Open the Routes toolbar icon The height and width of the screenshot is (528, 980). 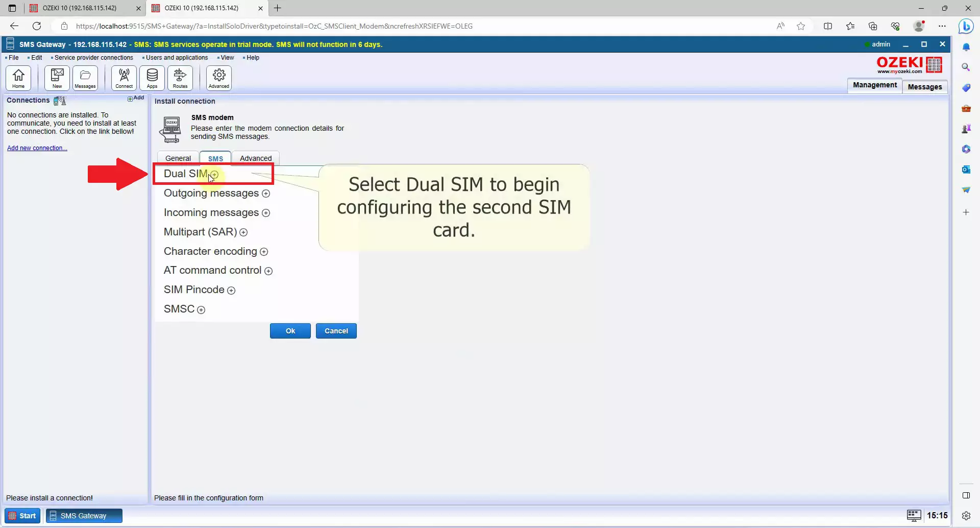click(180, 78)
